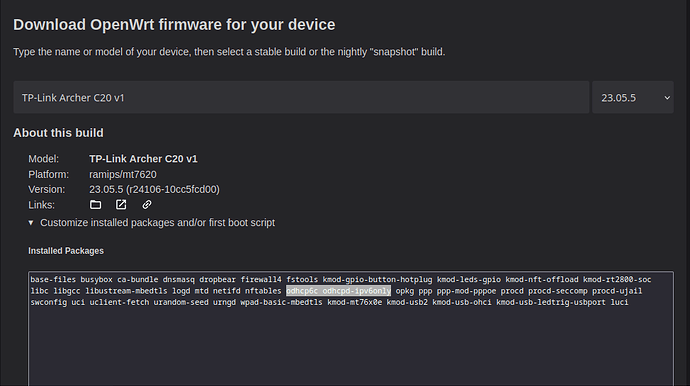Place cursor on the luci package name

pos(619,302)
